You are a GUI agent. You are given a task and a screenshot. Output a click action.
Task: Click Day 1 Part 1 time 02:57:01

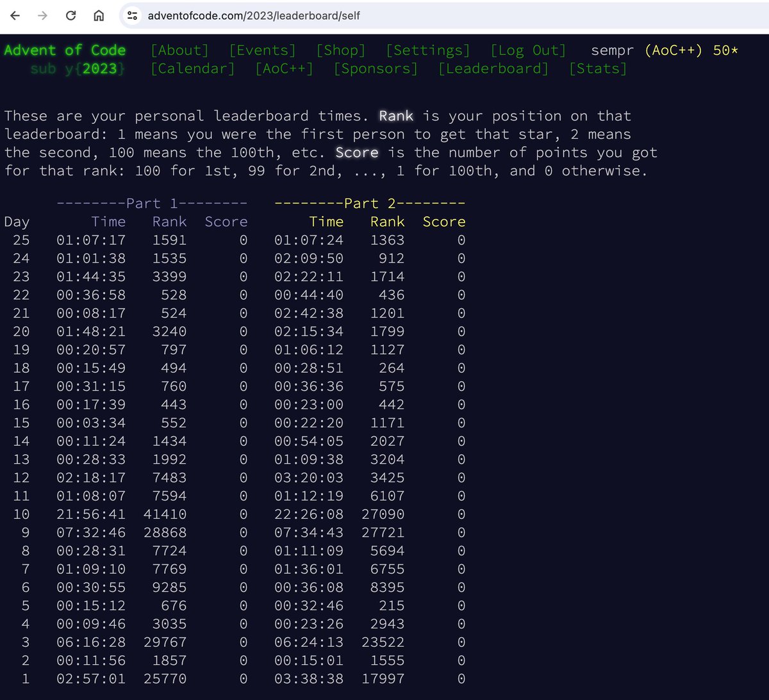click(x=91, y=678)
